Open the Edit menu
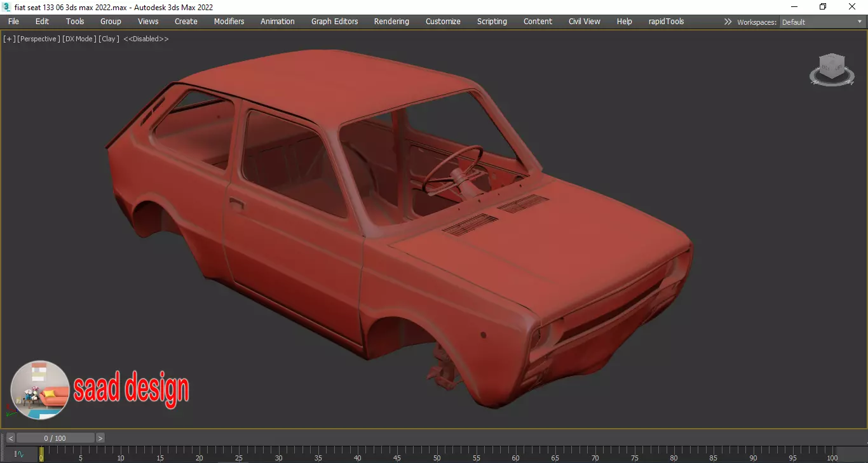 [x=42, y=22]
